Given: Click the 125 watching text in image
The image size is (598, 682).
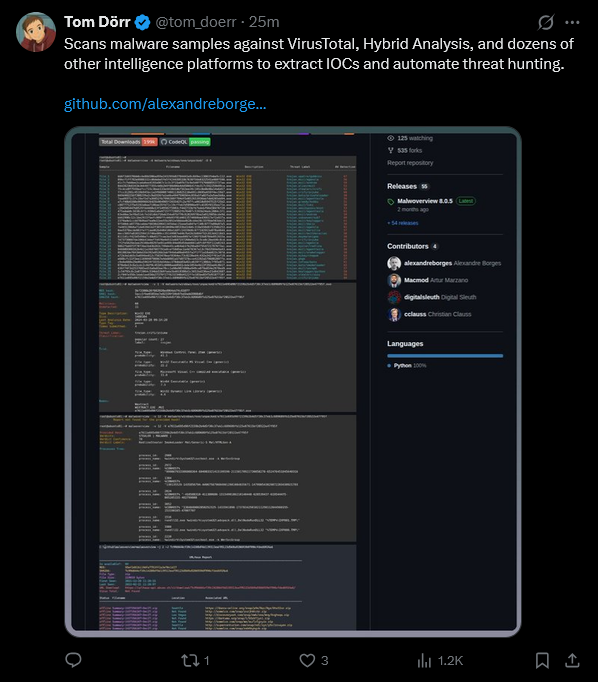Looking at the screenshot, I should (x=414, y=138).
